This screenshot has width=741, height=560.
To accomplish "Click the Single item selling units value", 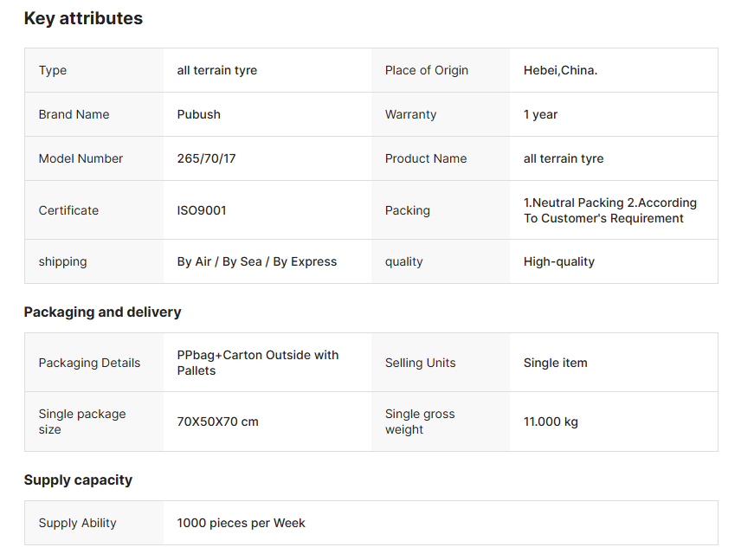I will [555, 363].
